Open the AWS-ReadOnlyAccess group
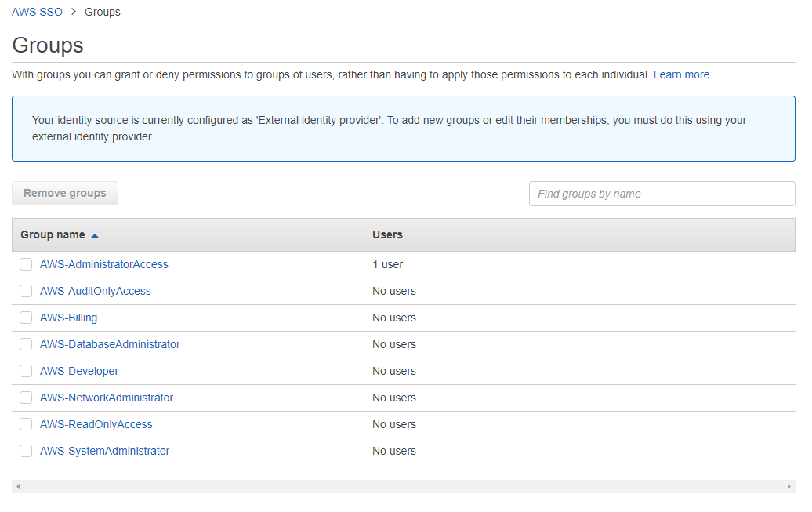The image size is (812, 512). 96,424
